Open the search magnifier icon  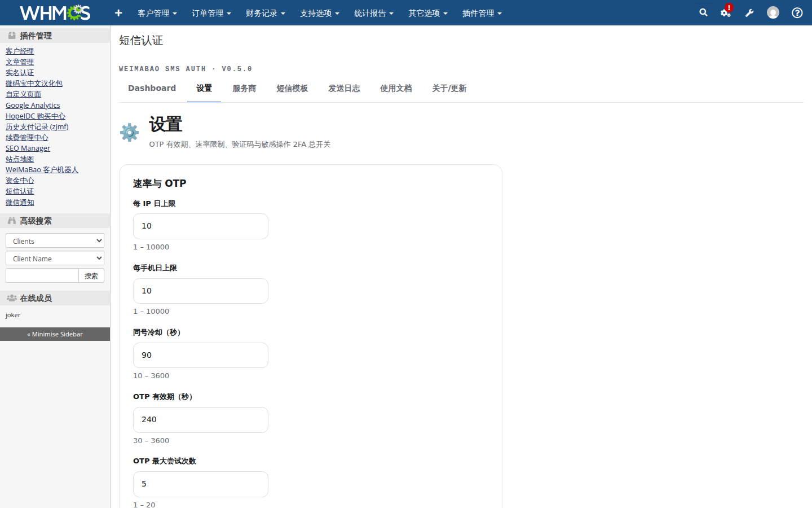coord(703,12)
